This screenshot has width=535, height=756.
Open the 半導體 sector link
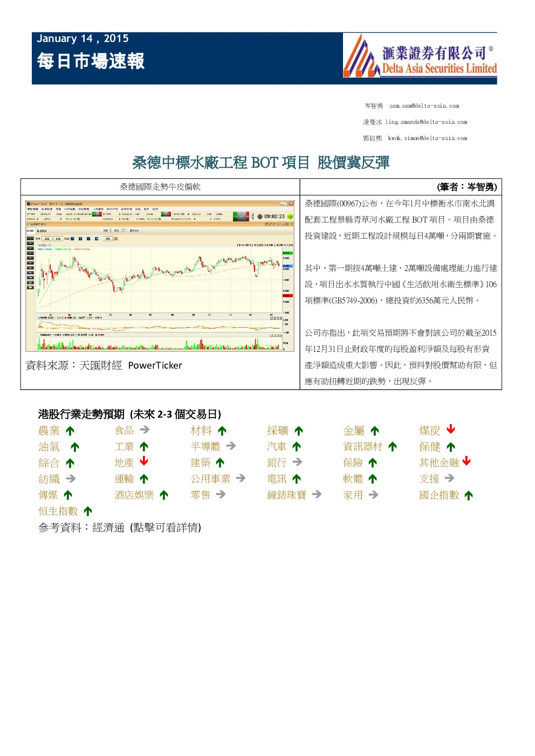tap(205, 447)
